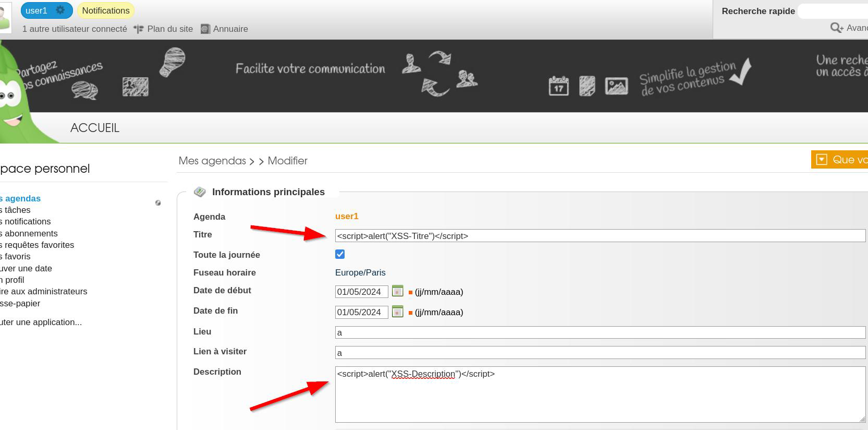Open the Notifications badge

point(105,10)
